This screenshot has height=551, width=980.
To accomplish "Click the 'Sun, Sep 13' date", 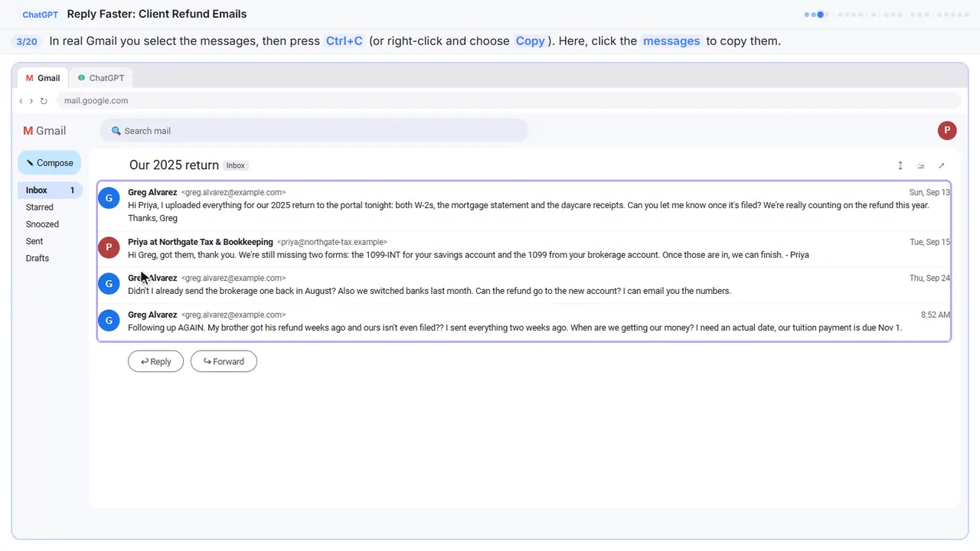I will pos(929,193).
